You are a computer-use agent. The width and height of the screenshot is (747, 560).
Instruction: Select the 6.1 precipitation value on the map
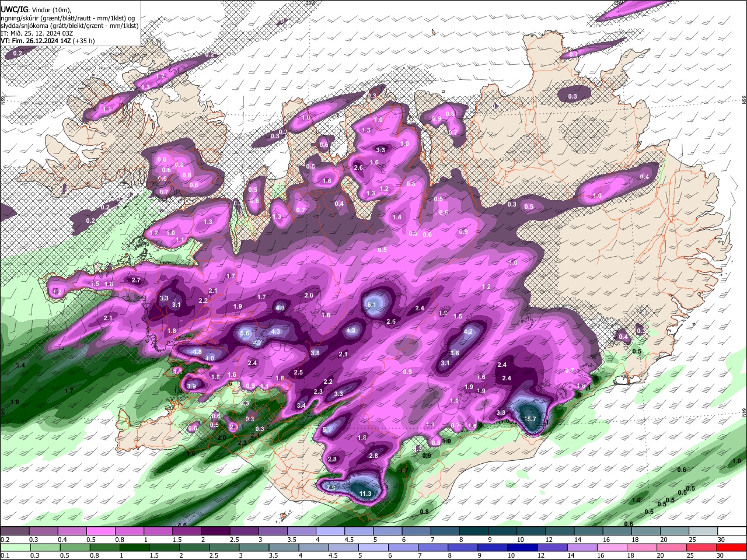[x=372, y=304]
